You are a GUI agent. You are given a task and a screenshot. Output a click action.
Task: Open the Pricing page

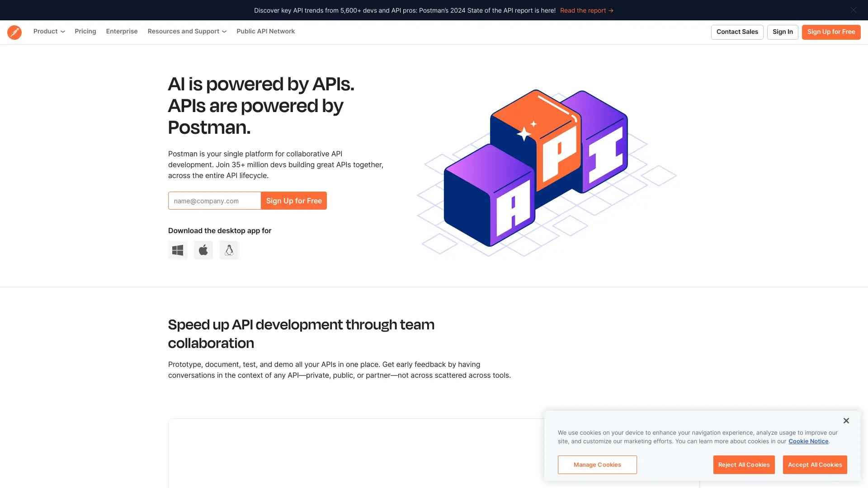pyautogui.click(x=85, y=32)
